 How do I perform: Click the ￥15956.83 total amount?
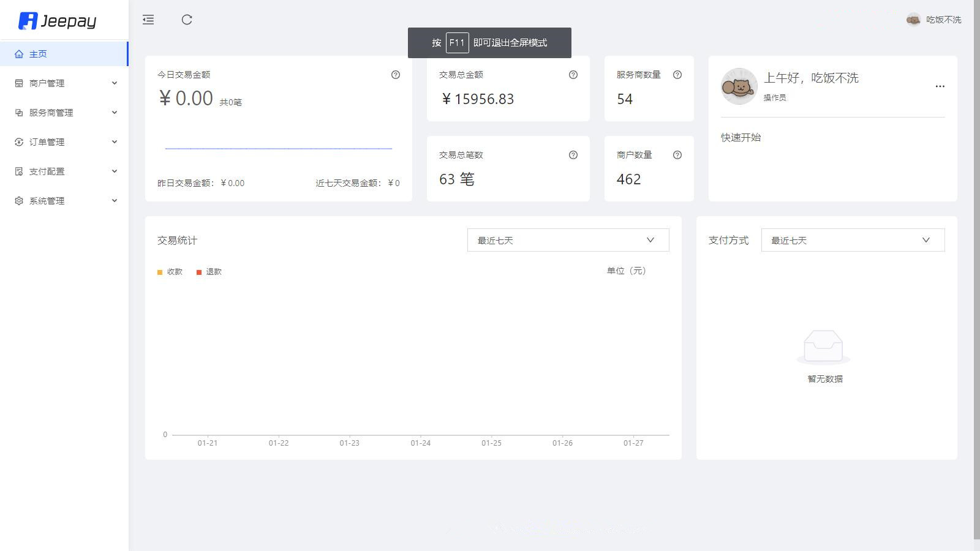pyautogui.click(x=477, y=99)
